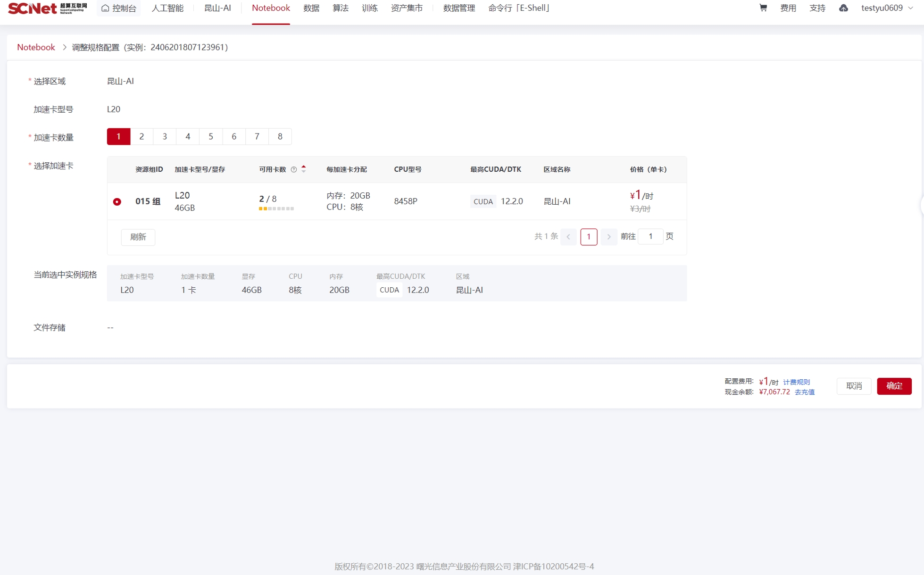Open testyu0609 user dropdown
This screenshot has width=924, height=575.
pos(887,8)
